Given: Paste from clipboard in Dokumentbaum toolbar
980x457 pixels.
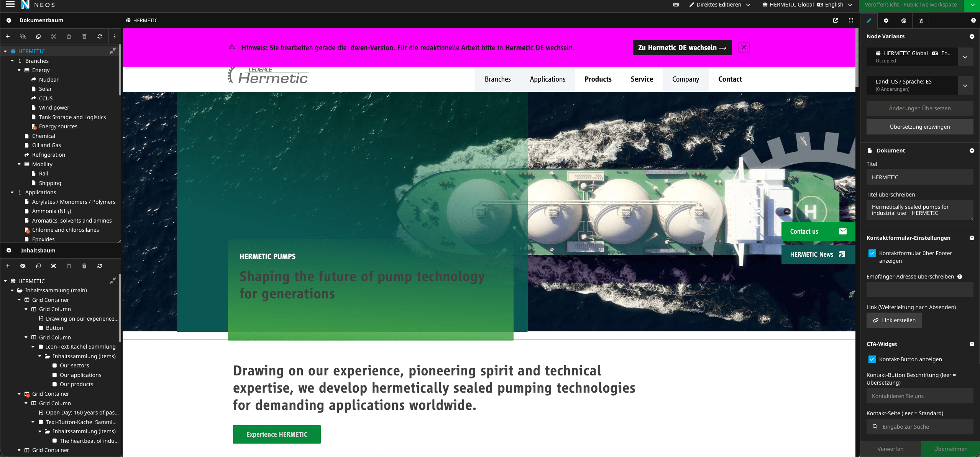Looking at the screenshot, I should (69, 36).
